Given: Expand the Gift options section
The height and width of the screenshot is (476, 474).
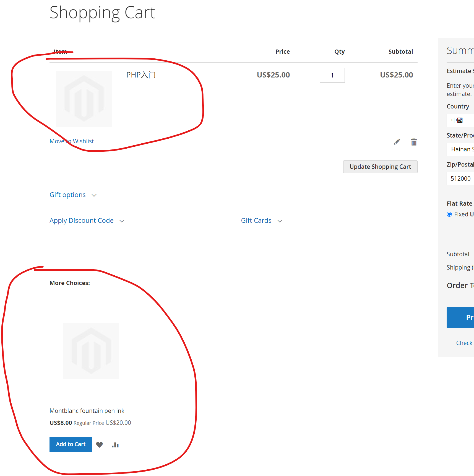Looking at the screenshot, I should pos(73,195).
